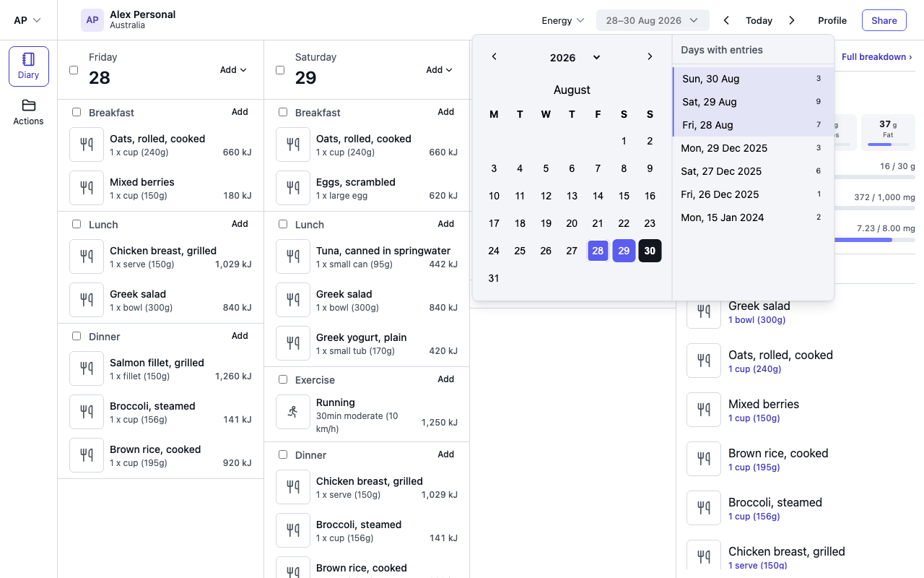This screenshot has height=578, width=924.
Task: Open the Actions folder icon
Action: 29,112
